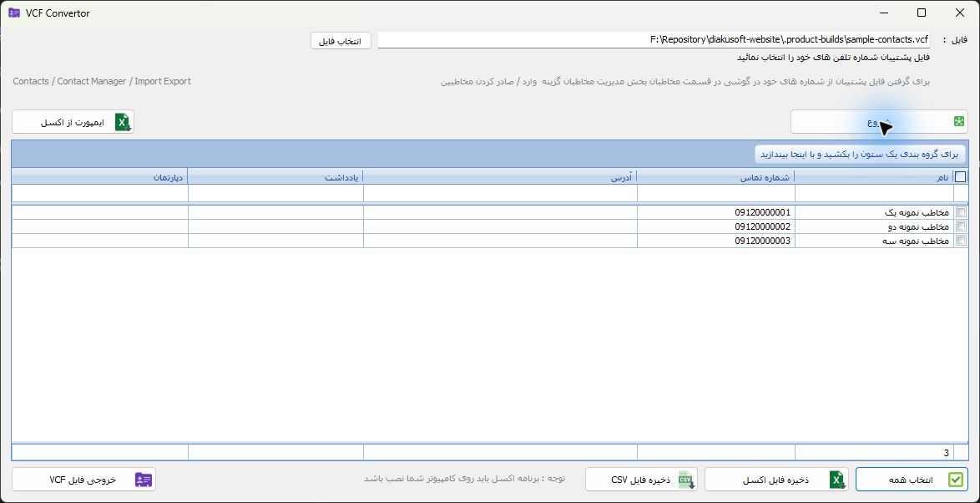The height and width of the screenshot is (503, 980).
Task: Click the green checkmark icon on select all
Action: 956,480
